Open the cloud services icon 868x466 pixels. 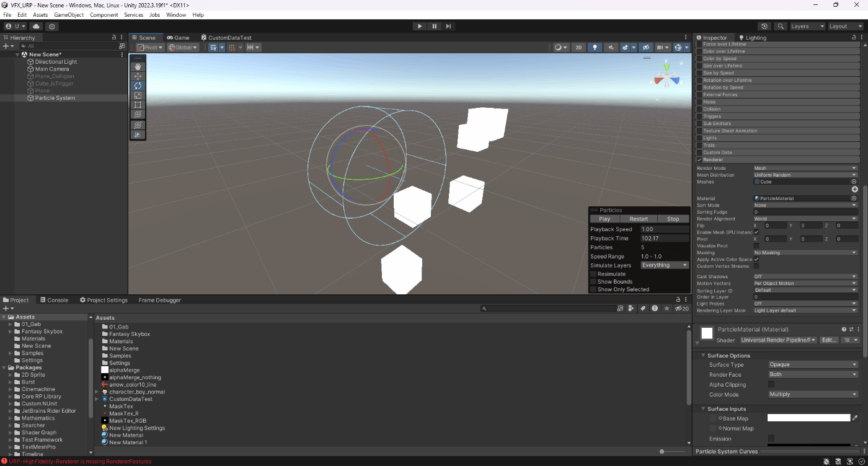(x=36, y=27)
